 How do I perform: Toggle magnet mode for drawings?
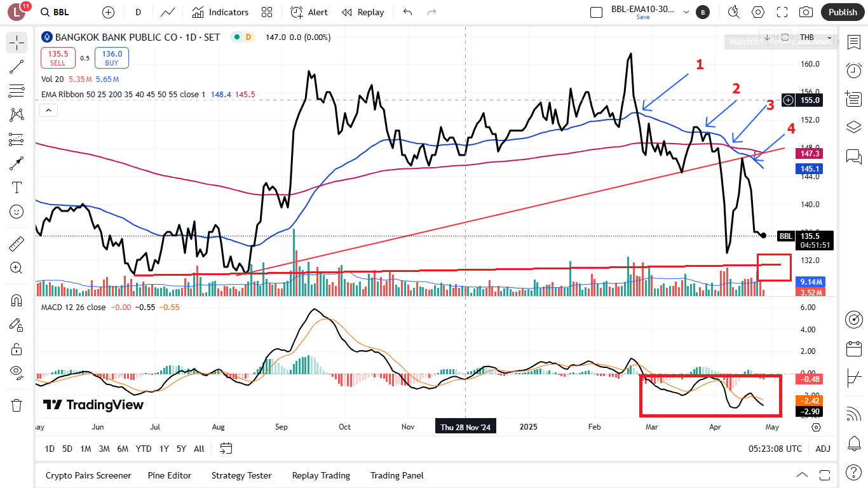tap(17, 301)
